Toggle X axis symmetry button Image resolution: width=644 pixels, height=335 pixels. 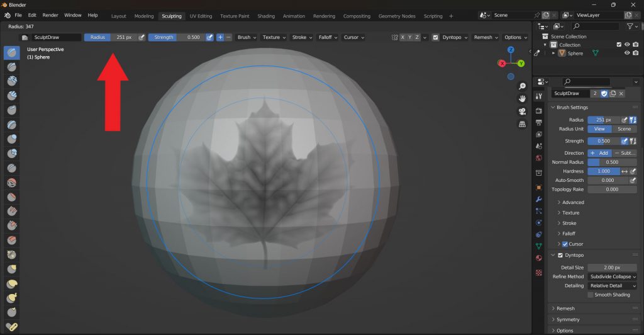[402, 37]
